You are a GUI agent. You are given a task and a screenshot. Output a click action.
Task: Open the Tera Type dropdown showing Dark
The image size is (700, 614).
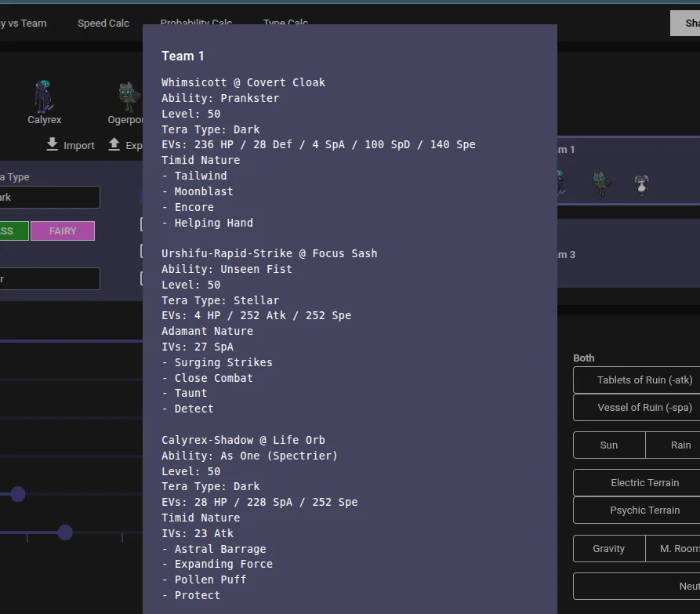pos(49,197)
